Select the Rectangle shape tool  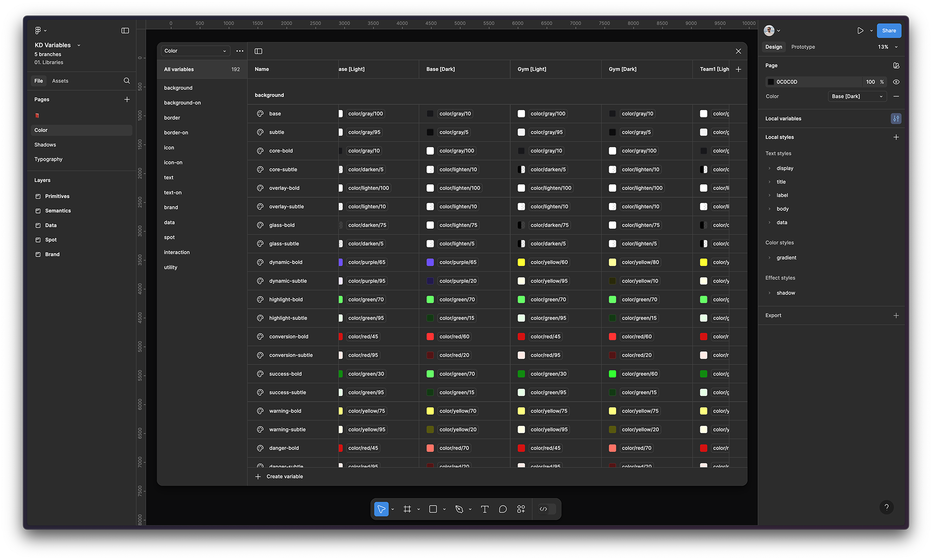tap(433, 509)
